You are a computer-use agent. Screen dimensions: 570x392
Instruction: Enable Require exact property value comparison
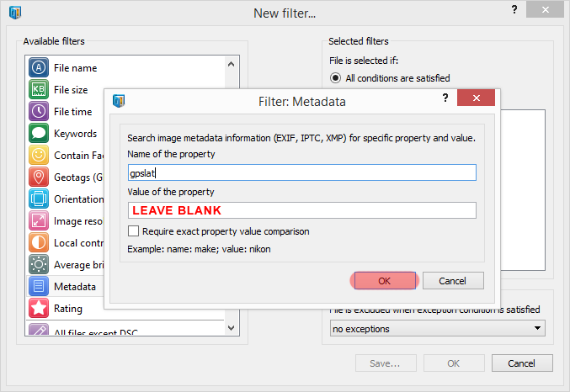coord(133,231)
